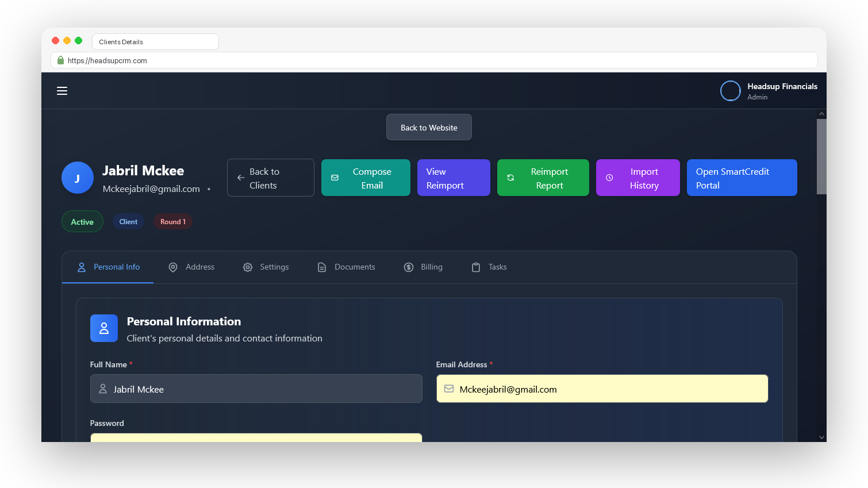Go to the Billing tab
This screenshot has width=868, height=488.
[424, 267]
